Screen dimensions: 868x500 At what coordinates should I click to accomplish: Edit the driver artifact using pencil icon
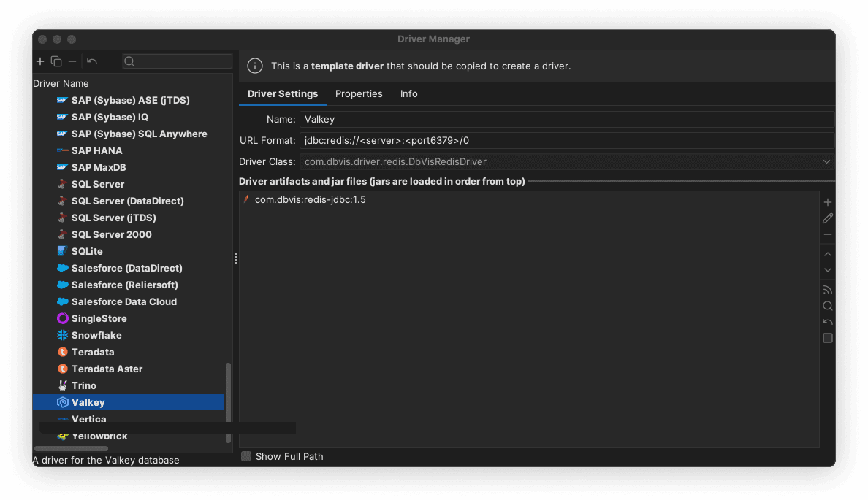click(828, 218)
